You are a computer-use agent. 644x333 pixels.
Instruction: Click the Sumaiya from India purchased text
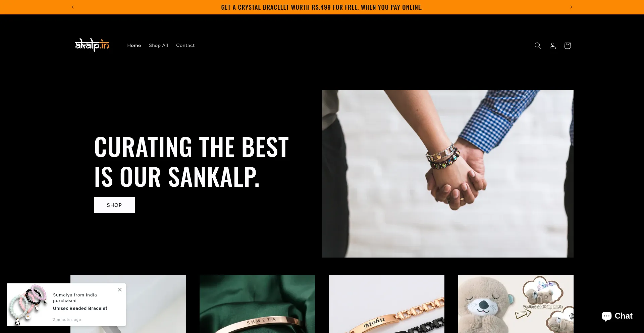coord(75,298)
